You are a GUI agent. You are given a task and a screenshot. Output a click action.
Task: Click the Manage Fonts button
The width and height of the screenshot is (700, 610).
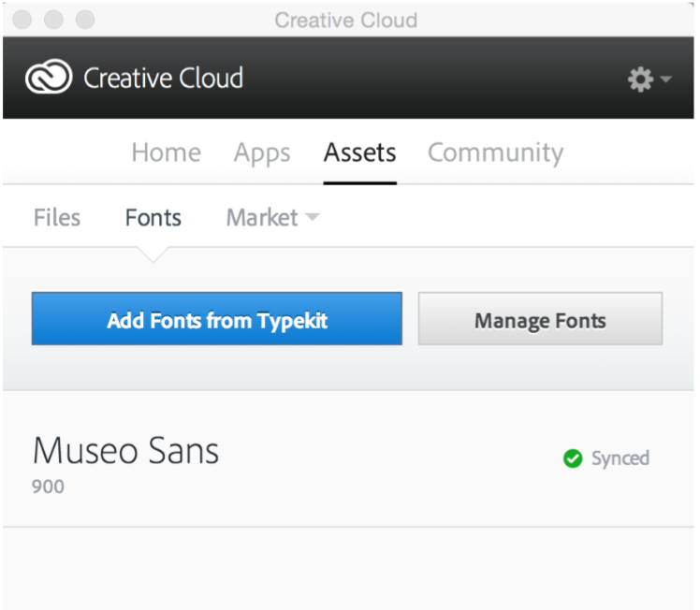tap(540, 319)
